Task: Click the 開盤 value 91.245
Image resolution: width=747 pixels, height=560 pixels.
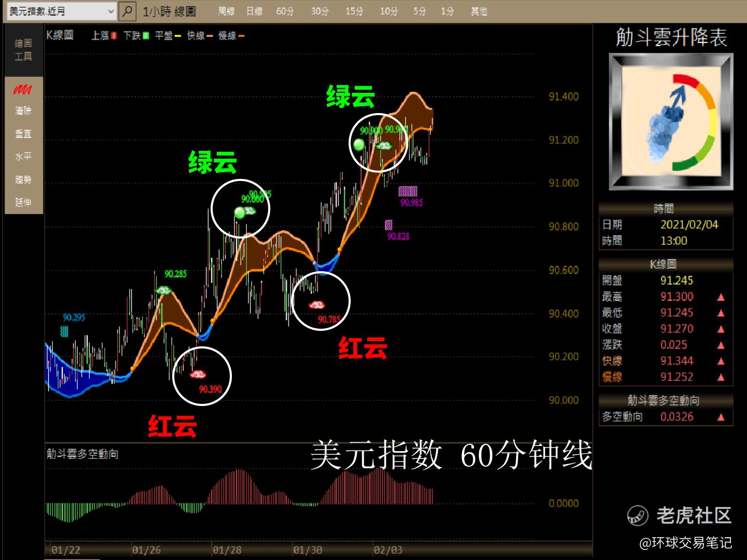Action: click(676, 281)
